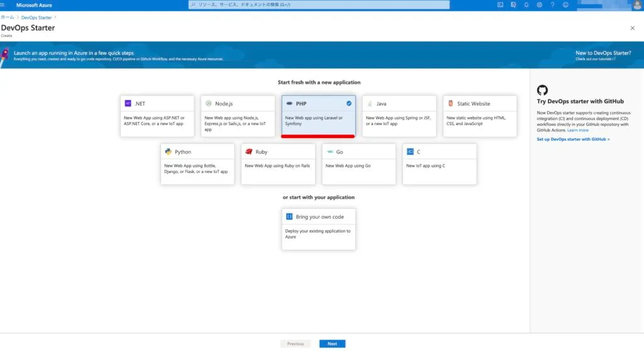Open Learn more link in GitHub panel
The image size is (644, 351).
click(577, 130)
